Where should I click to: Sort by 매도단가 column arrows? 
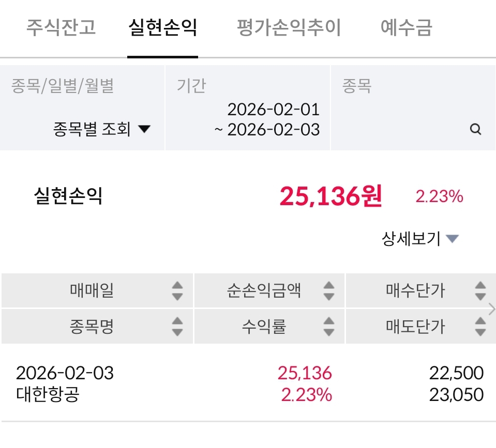pos(480,327)
